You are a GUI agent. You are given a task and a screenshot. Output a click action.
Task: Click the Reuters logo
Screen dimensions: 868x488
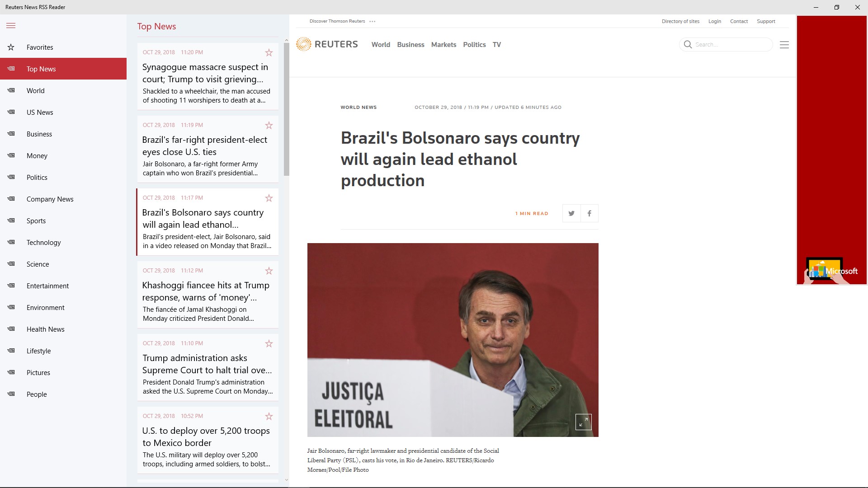click(x=327, y=44)
